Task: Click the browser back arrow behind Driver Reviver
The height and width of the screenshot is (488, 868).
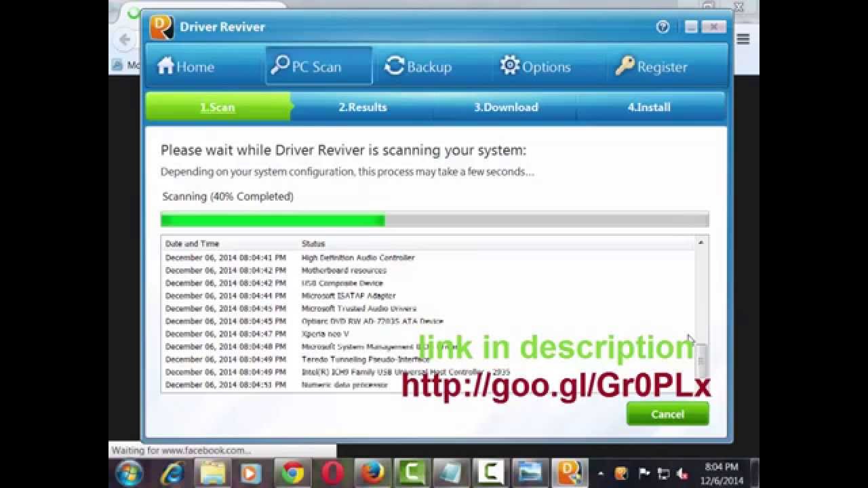Action: [125, 39]
